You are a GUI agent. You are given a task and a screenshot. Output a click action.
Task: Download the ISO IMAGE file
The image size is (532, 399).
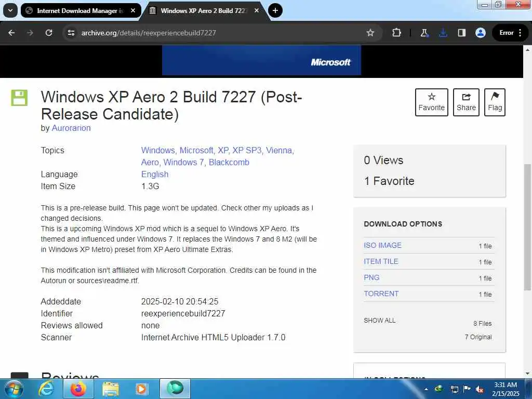(382, 245)
